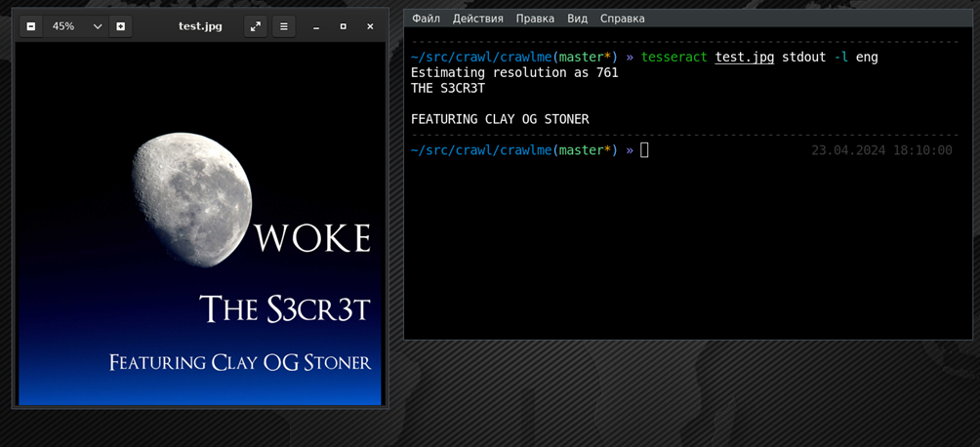The height and width of the screenshot is (447, 980).
Task: Click the moon in the image
Action: 191,198
